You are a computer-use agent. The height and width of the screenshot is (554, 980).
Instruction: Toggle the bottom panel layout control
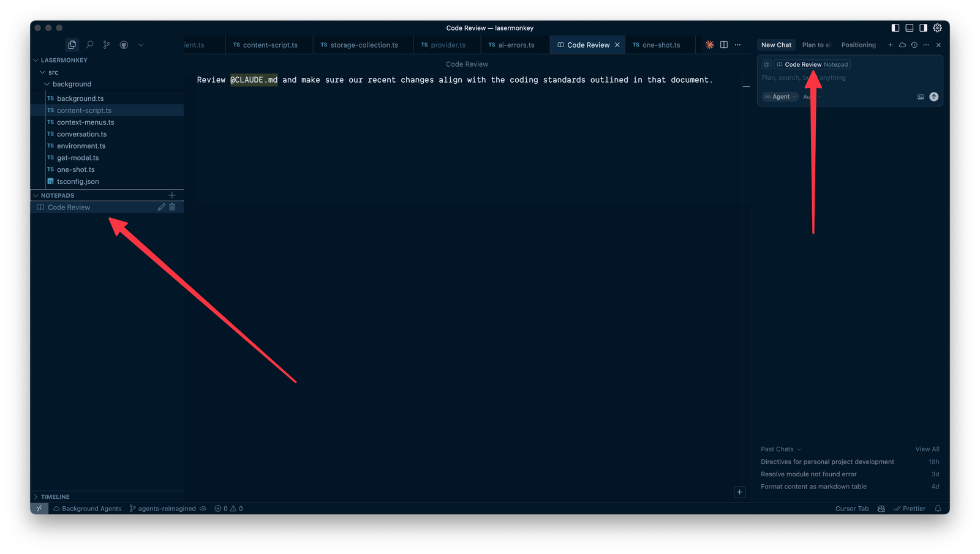pos(909,28)
